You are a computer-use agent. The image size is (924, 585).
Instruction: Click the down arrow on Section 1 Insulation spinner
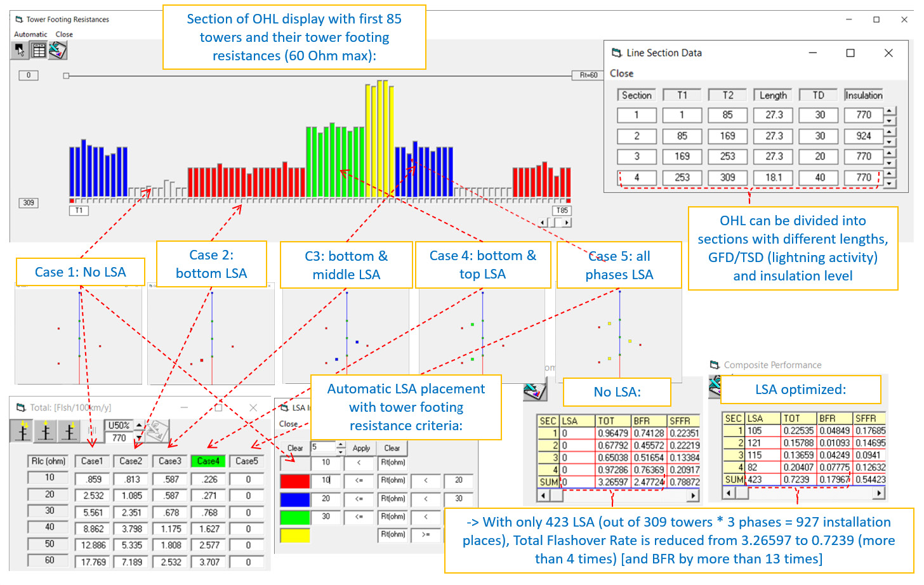[x=890, y=120]
